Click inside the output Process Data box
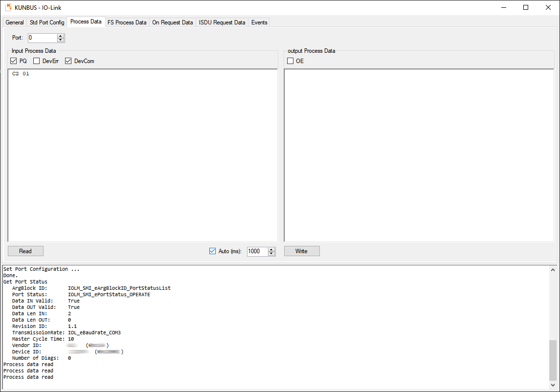560x392 pixels. [419, 155]
